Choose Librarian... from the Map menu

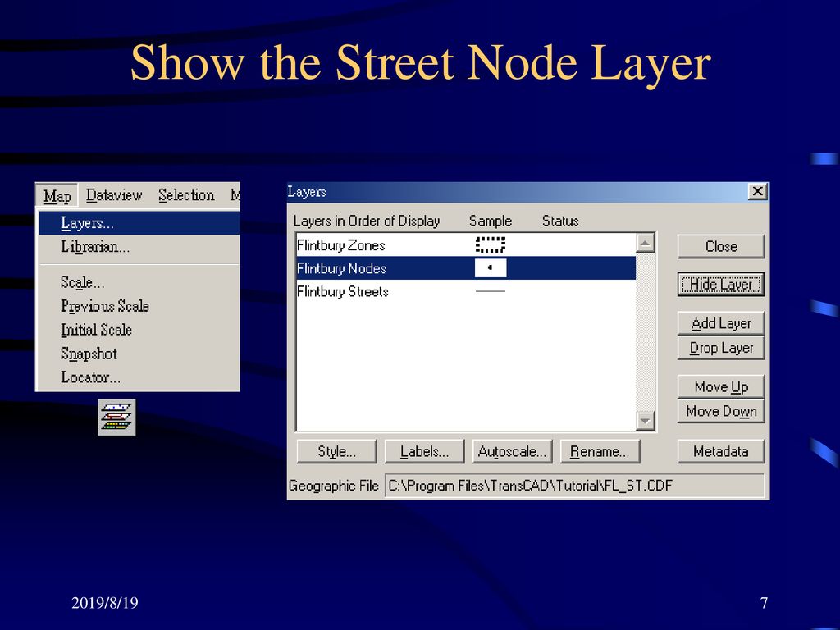tap(139, 247)
